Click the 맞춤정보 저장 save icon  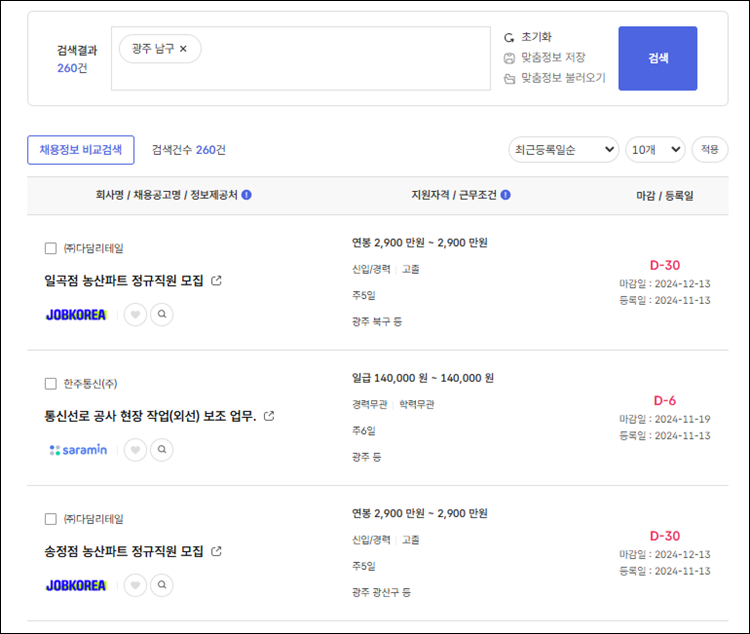tap(509, 58)
